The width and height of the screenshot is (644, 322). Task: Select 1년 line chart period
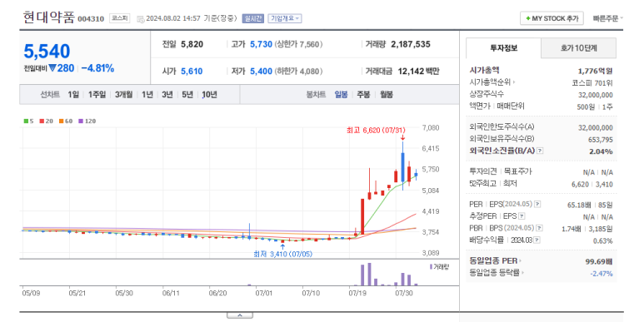coord(147,95)
